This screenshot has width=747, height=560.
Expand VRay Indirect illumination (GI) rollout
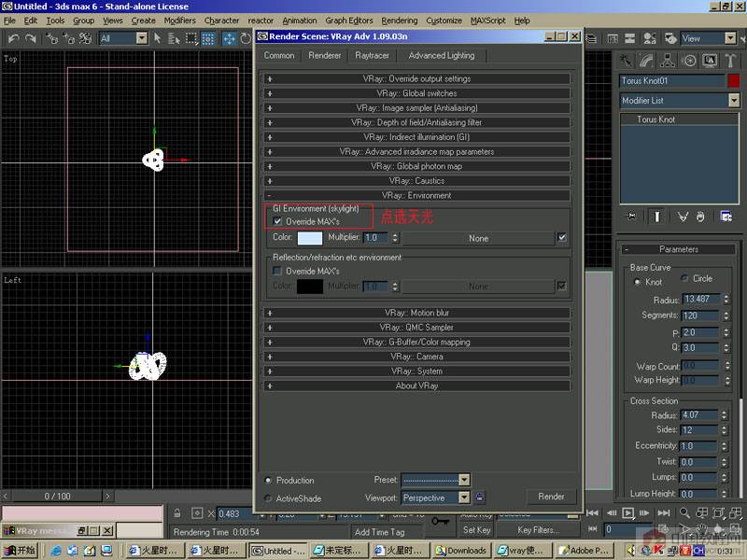416,137
